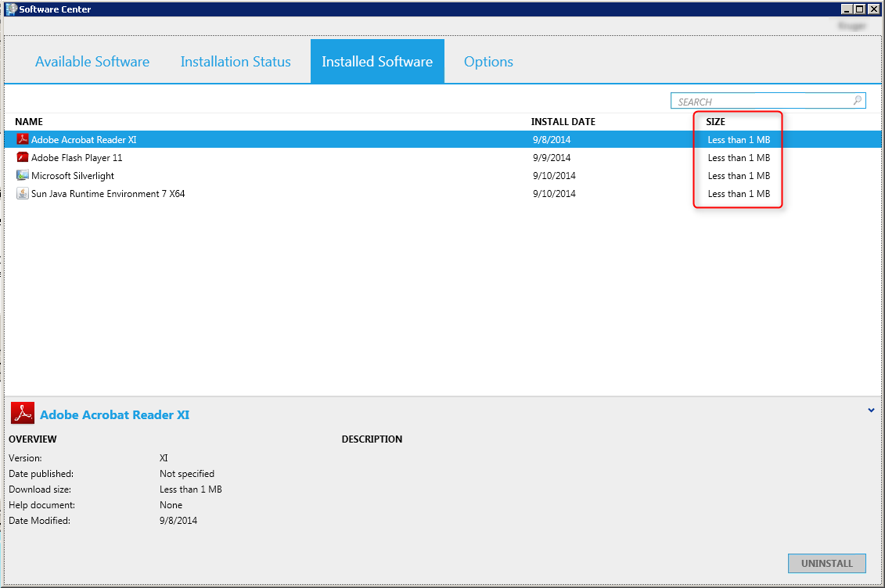Click install date '9/9/2014' for Flash Player
Image resolution: width=885 pixels, height=588 pixels.
pos(552,158)
